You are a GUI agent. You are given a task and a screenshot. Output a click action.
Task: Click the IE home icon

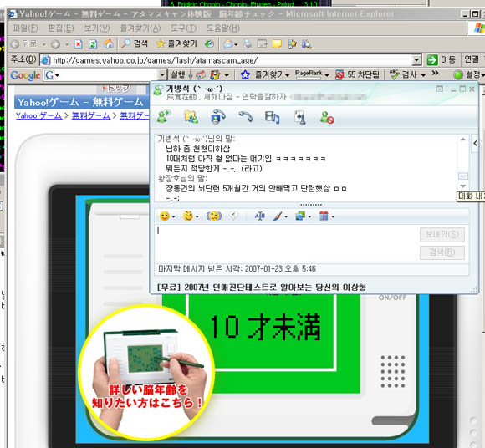[108, 44]
